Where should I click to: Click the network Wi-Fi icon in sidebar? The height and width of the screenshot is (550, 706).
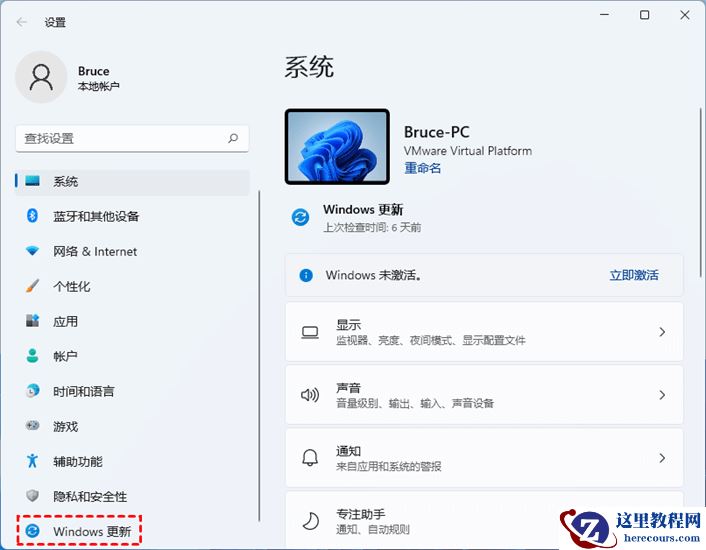(x=32, y=251)
